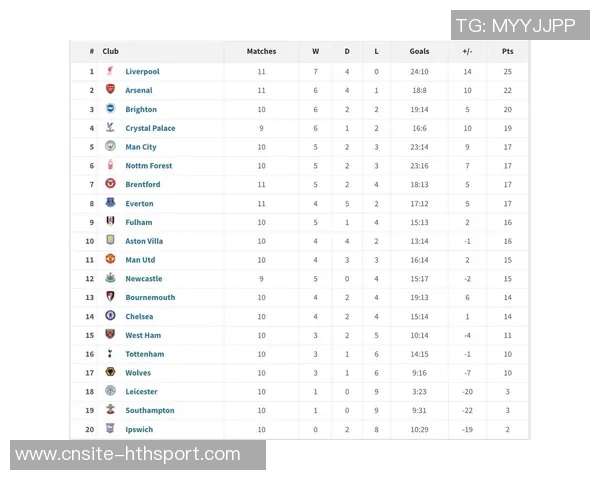Click the Brighton club crest icon
The height and width of the screenshot is (480, 600).
(110, 109)
